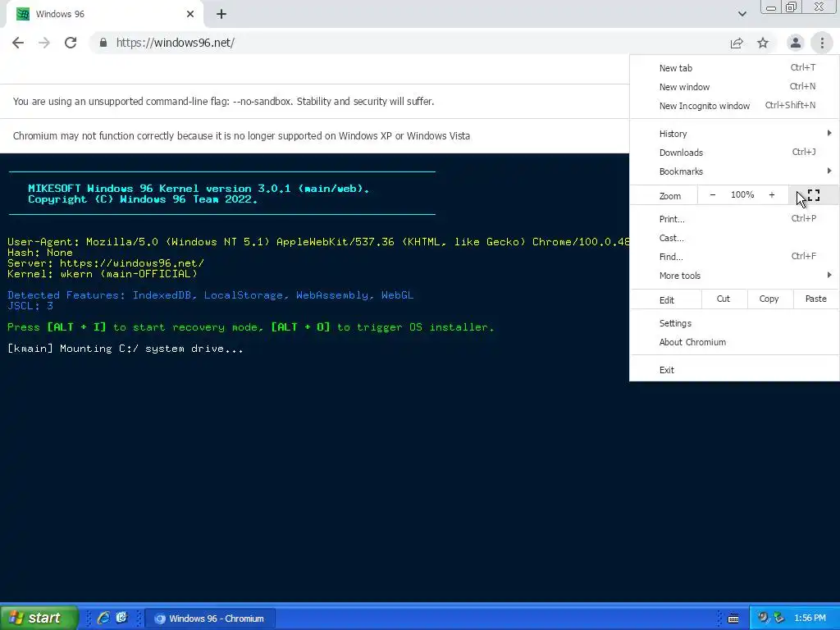Close the Chromium three-dot menu button
Screen dimensions: 840x630
point(822,43)
